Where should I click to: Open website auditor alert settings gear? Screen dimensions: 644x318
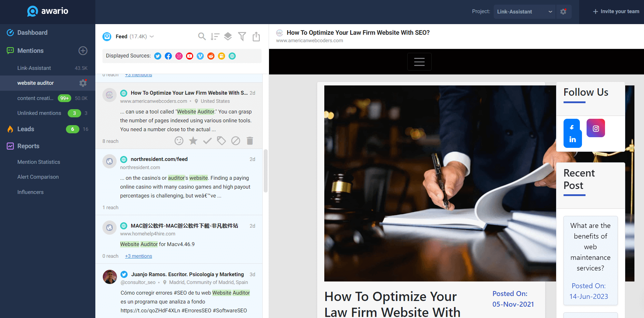tap(83, 83)
